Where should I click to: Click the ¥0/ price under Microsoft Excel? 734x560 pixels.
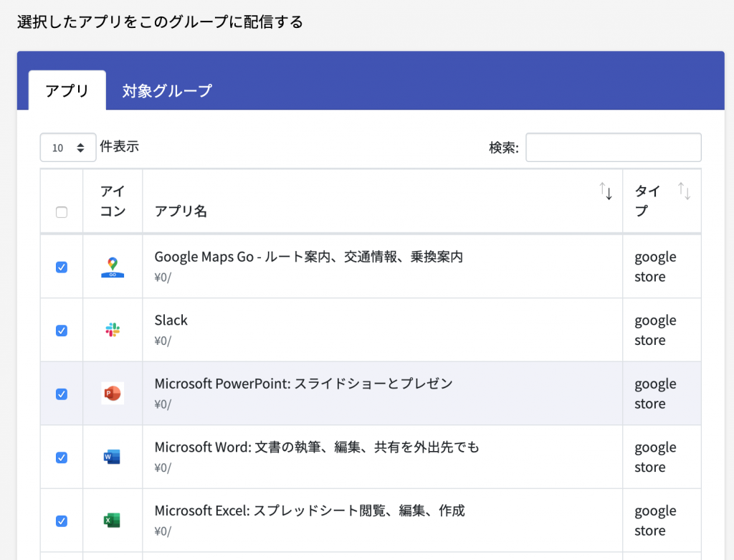163,531
